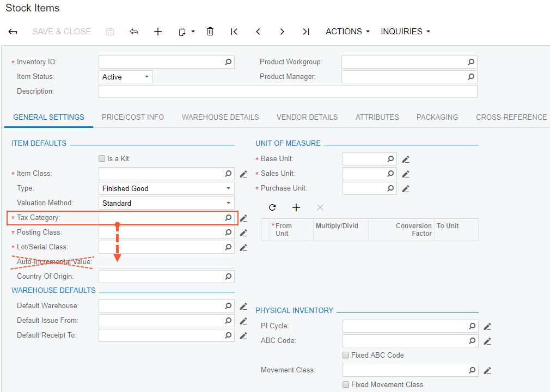This screenshot has height=392, width=550.
Task: Click the delete trash icon
Action: coord(210,32)
